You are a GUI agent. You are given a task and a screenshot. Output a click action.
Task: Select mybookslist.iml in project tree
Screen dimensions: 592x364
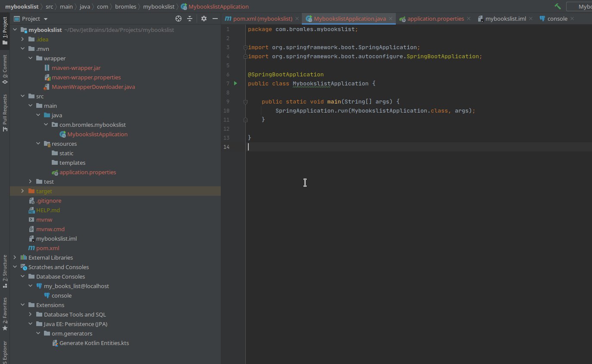[56, 238]
